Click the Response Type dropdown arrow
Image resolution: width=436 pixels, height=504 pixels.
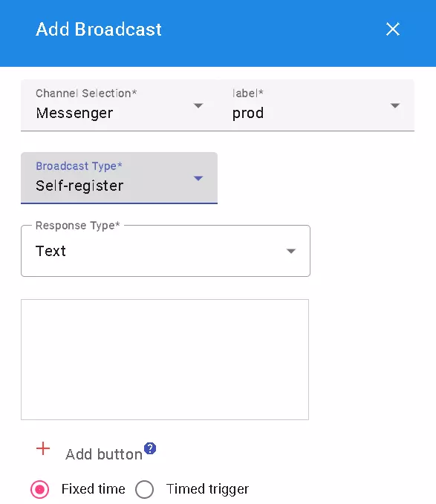pyautogui.click(x=291, y=251)
